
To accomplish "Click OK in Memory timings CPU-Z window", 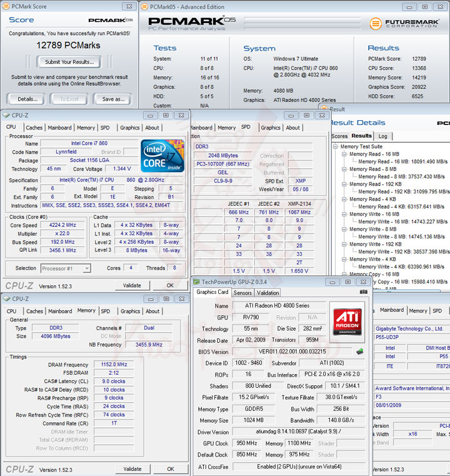I will click(171, 469).
